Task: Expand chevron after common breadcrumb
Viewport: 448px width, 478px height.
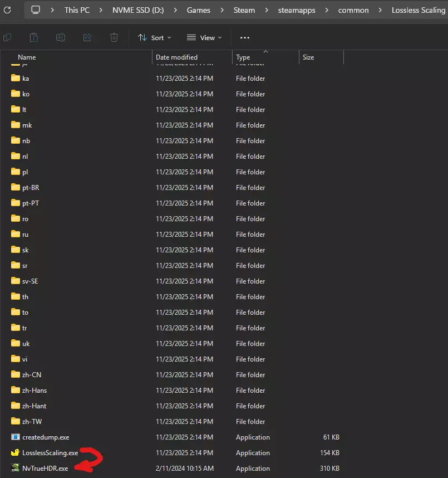Action: (380, 10)
